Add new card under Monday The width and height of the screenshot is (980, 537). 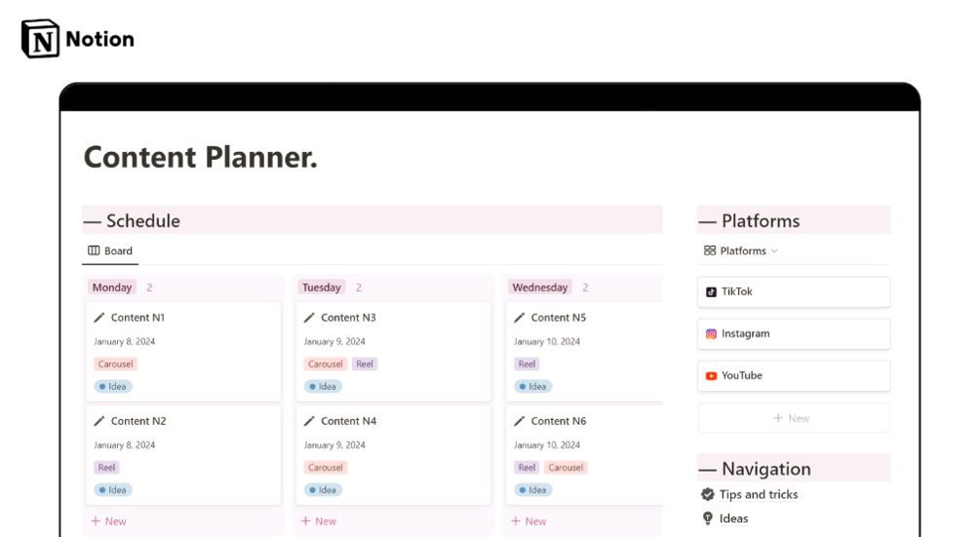(x=109, y=520)
